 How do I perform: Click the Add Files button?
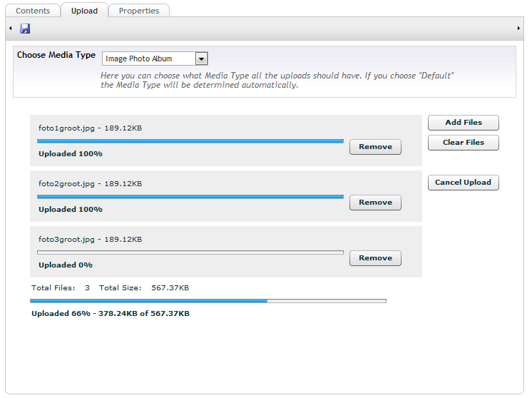[464, 123]
